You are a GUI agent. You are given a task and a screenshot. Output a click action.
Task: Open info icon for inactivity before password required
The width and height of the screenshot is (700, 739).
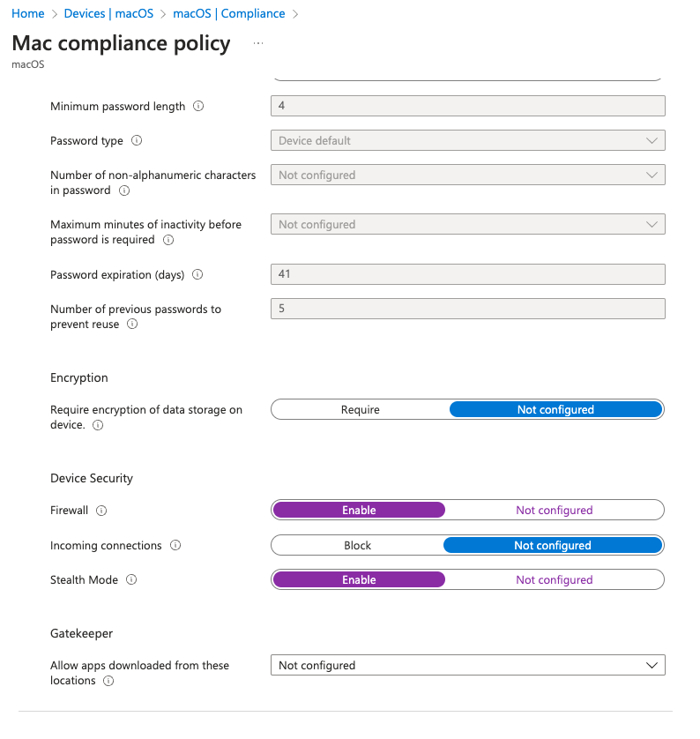[168, 240]
